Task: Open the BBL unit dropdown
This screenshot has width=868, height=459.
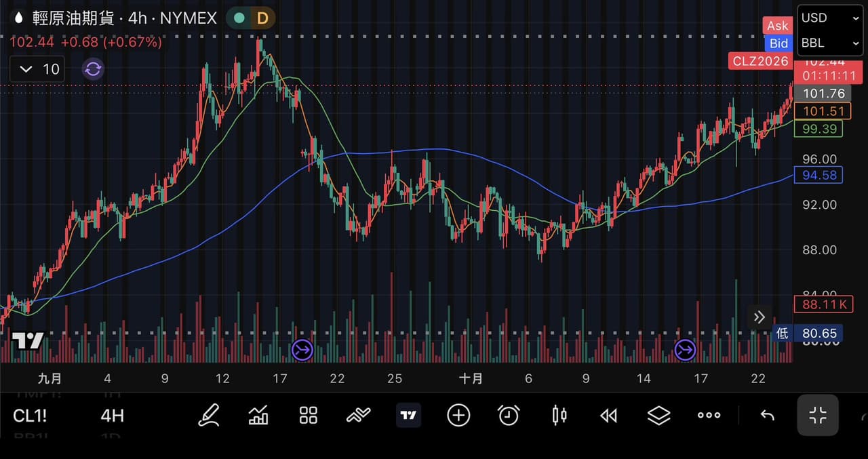Action: [x=829, y=43]
